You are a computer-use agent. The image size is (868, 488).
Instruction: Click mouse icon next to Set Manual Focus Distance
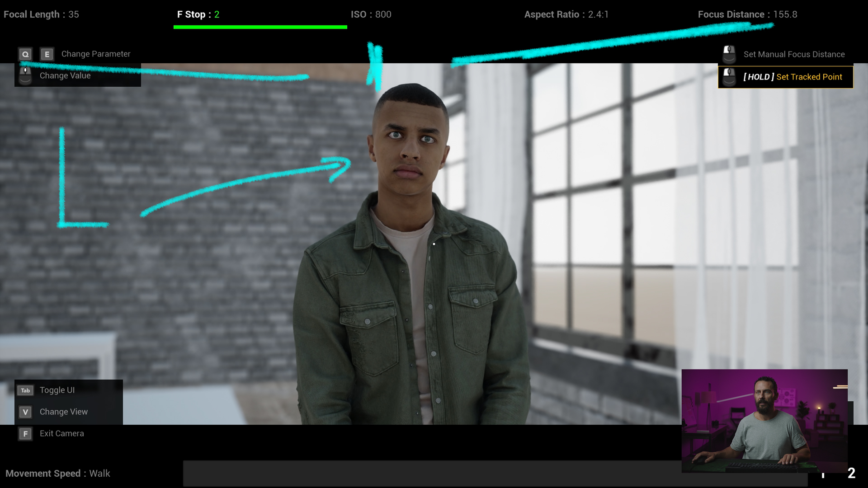(729, 54)
